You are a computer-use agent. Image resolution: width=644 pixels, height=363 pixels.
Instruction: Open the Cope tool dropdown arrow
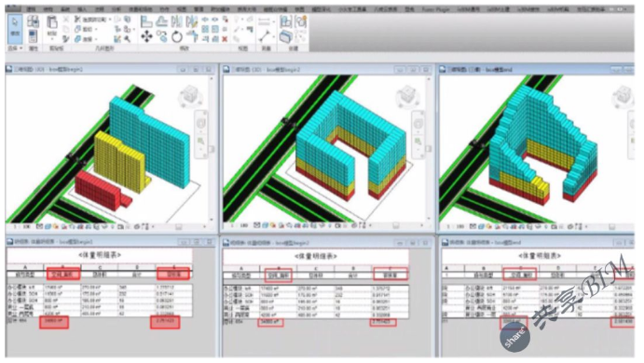109,20
